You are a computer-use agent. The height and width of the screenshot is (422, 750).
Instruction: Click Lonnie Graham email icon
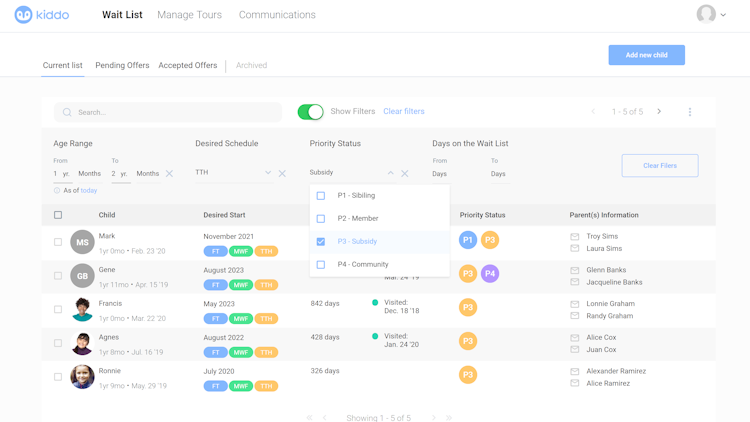575,304
